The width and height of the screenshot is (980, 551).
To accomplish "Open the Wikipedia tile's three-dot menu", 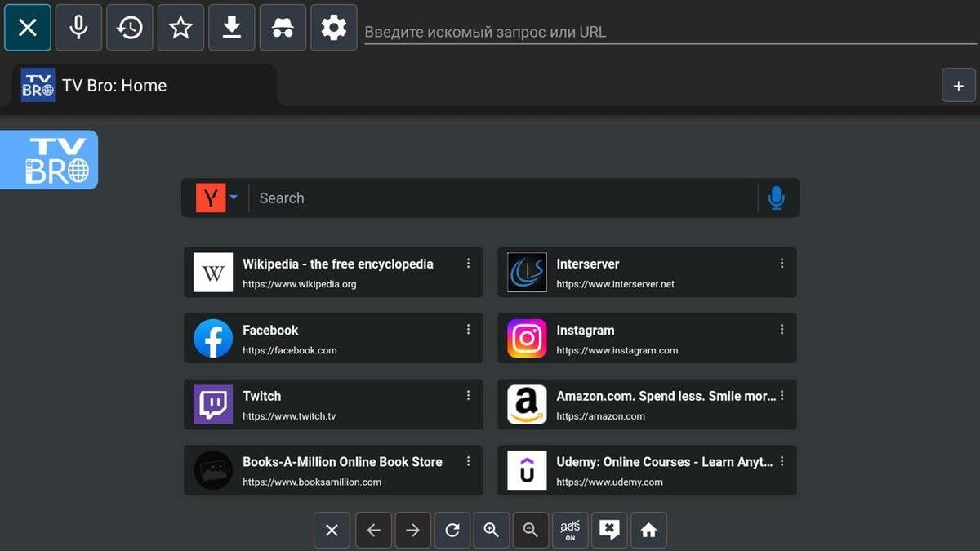I will pyautogui.click(x=468, y=264).
